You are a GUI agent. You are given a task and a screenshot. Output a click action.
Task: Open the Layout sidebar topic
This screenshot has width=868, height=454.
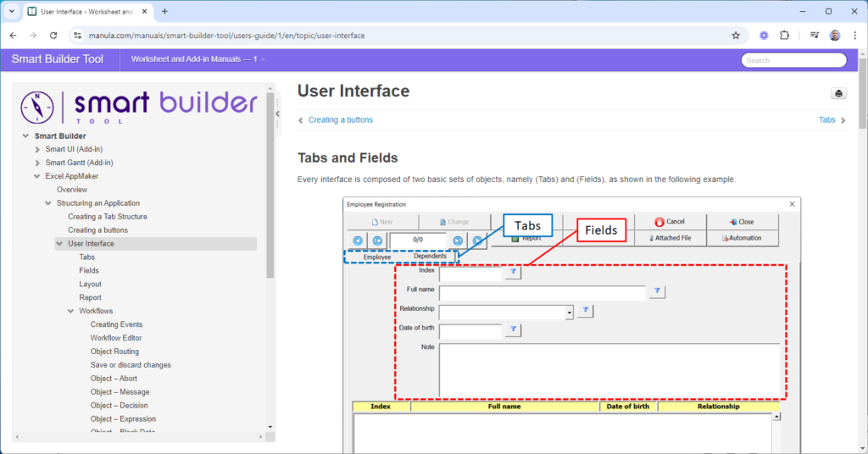click(x=90, y=285)
